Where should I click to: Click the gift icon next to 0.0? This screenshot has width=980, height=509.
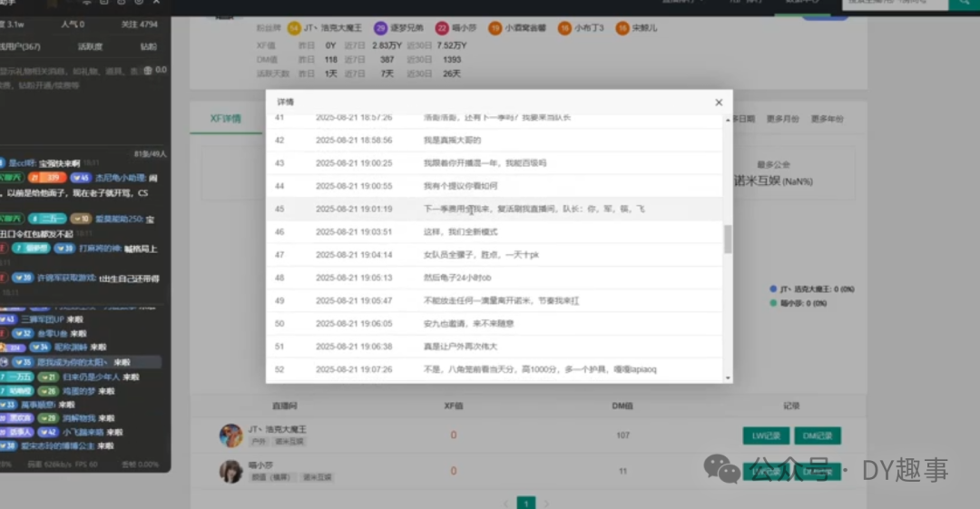pyautogui.click(x=148, y=71)
